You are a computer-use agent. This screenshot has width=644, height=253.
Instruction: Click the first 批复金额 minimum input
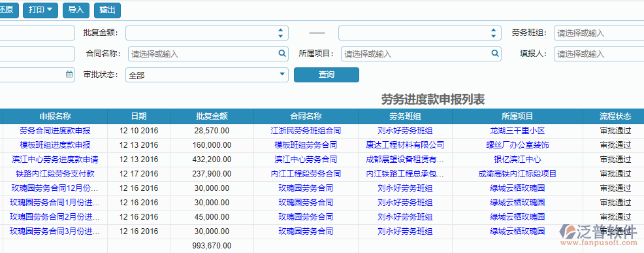[206, 33]
